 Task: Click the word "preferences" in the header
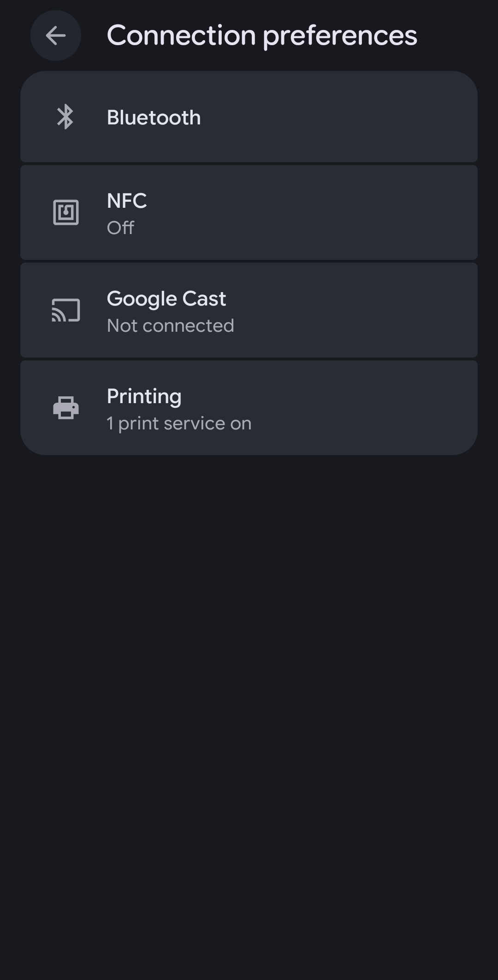[340, 35]
